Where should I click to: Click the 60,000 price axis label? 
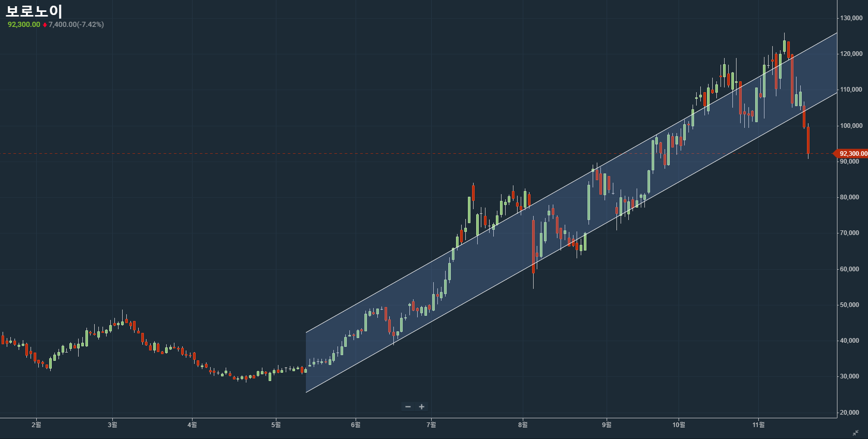coord(849,269)
